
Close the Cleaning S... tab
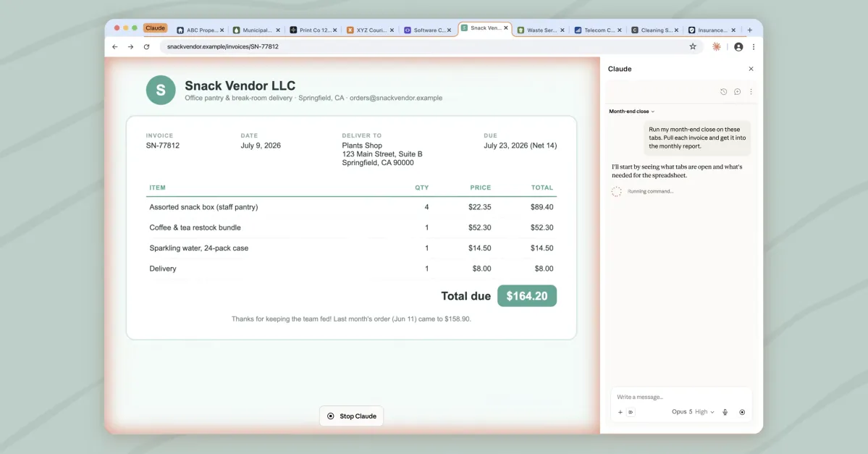(x=676, y=30)
